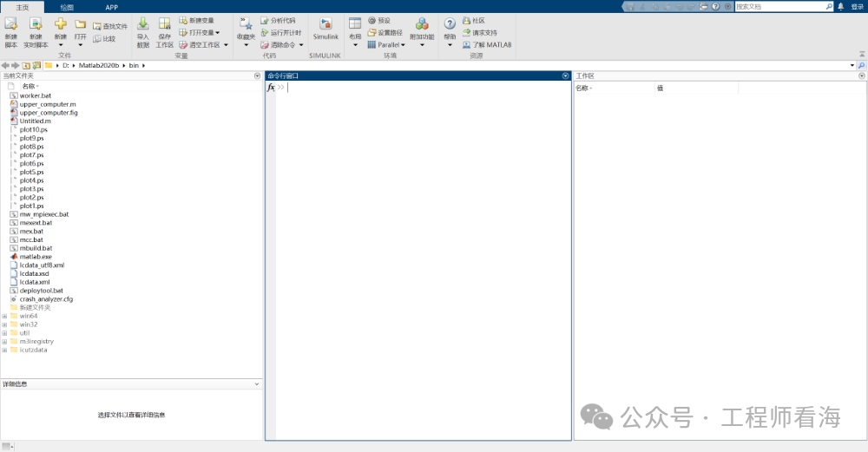This screenshot has height=452, width=868.
Task: Click the D: path segment
Action: coord(66,65)
